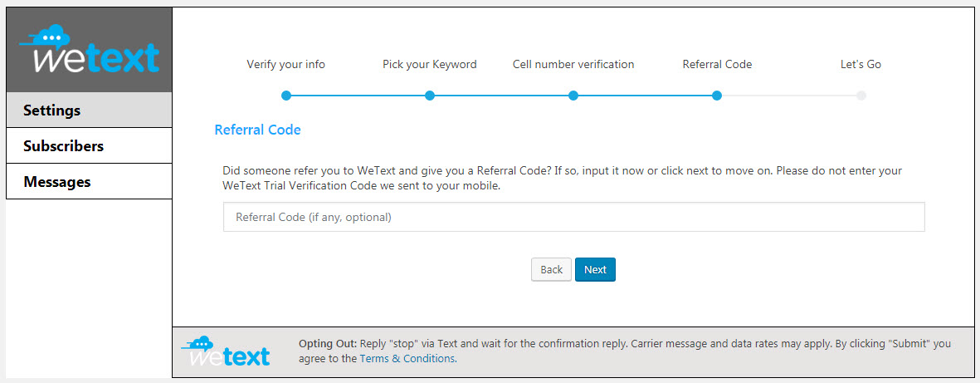This screenshot has height=383, width=980.
Task: Click the Referral Code input field
Action: (x=573, y=217)
